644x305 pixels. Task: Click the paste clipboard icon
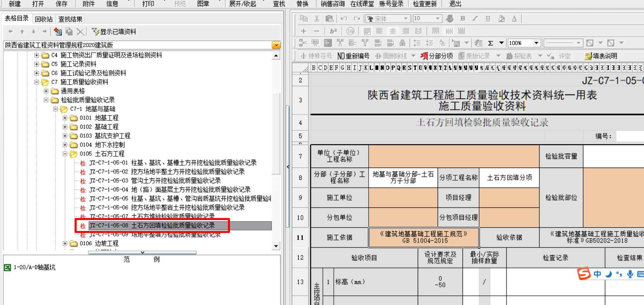tap(329, 19)
